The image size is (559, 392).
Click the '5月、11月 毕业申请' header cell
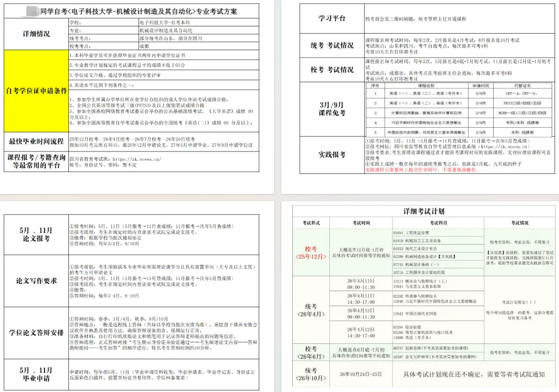point(36,374)
